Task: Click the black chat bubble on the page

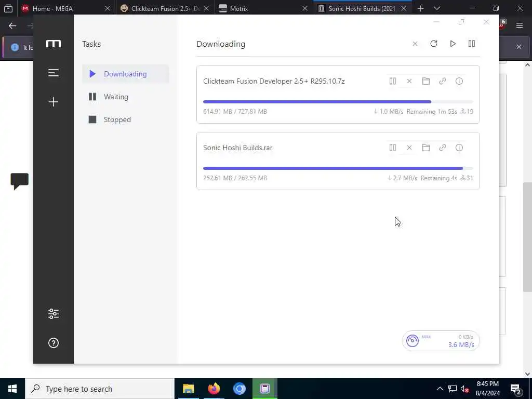Action: 19,181
